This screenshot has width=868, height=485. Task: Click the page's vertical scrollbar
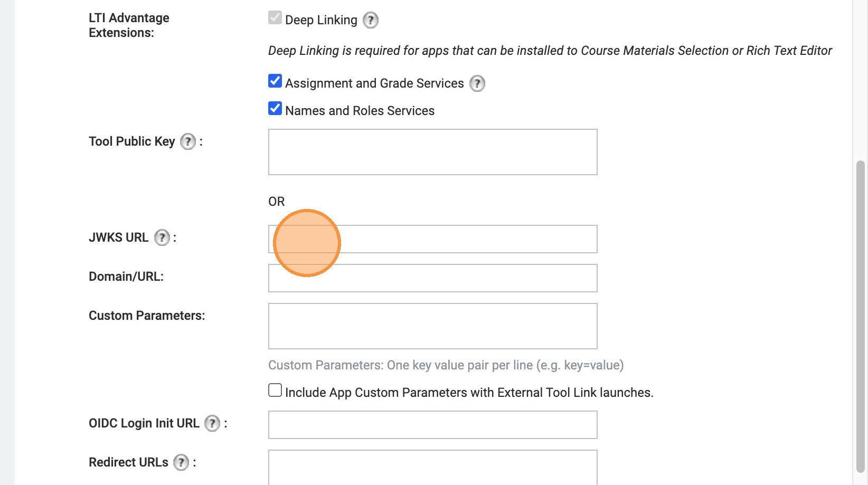860,317
